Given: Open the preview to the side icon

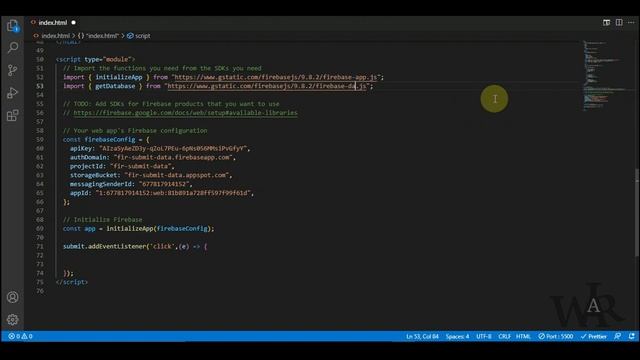Looking at the screenshot, I should tap(607, 22).
